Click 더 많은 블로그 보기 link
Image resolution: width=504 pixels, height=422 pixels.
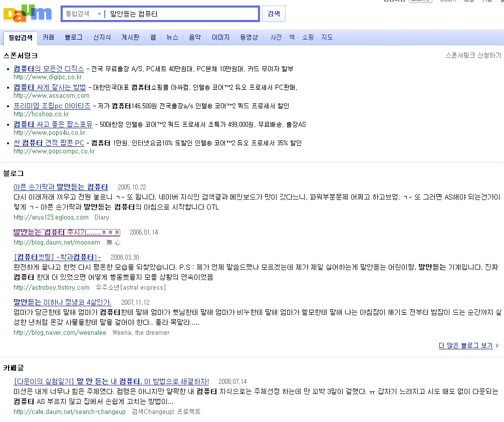click(x=466, y=345)
